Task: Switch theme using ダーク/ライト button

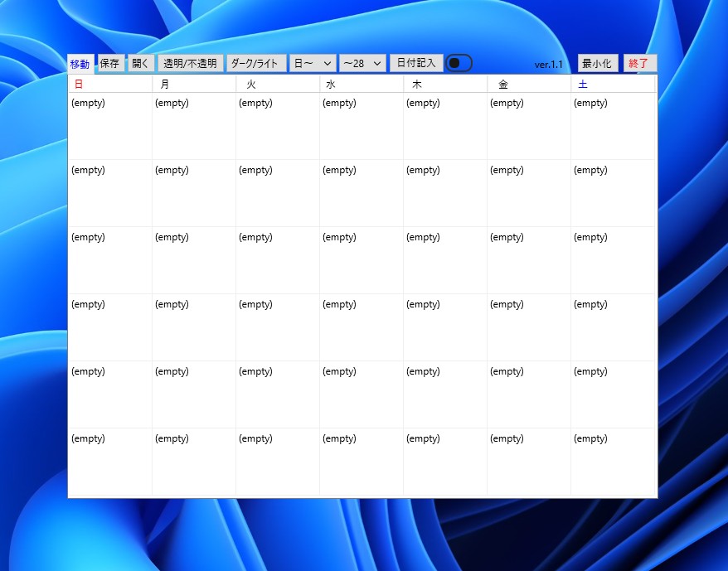Action: [255, 64]
